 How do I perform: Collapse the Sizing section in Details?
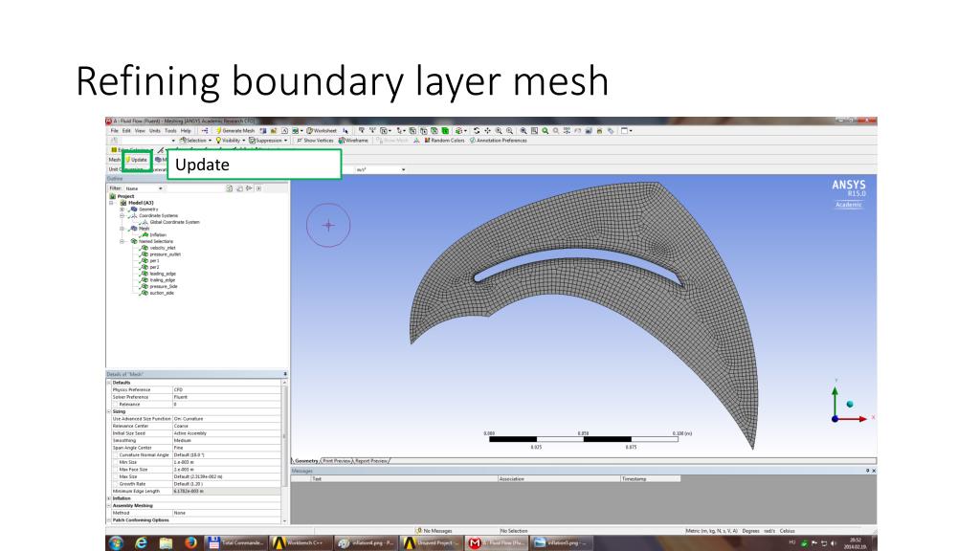[109, 411]
